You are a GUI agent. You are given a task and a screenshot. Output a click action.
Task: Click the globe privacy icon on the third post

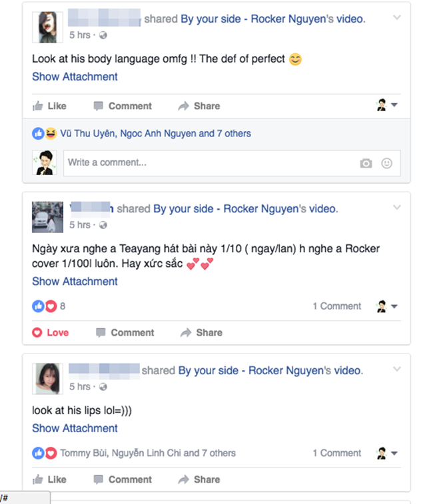tap(103, 387)
